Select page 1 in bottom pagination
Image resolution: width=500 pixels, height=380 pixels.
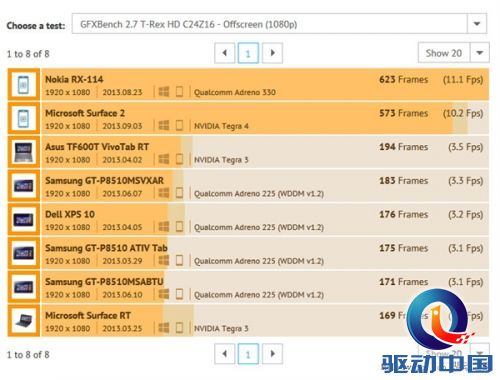(x=248, y=354)
